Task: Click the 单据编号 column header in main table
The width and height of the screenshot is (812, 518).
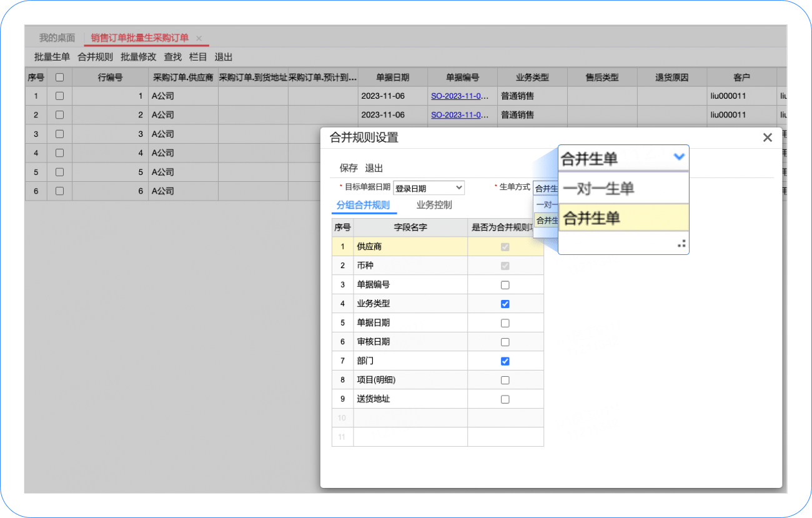Action: [x=462, y=77]
